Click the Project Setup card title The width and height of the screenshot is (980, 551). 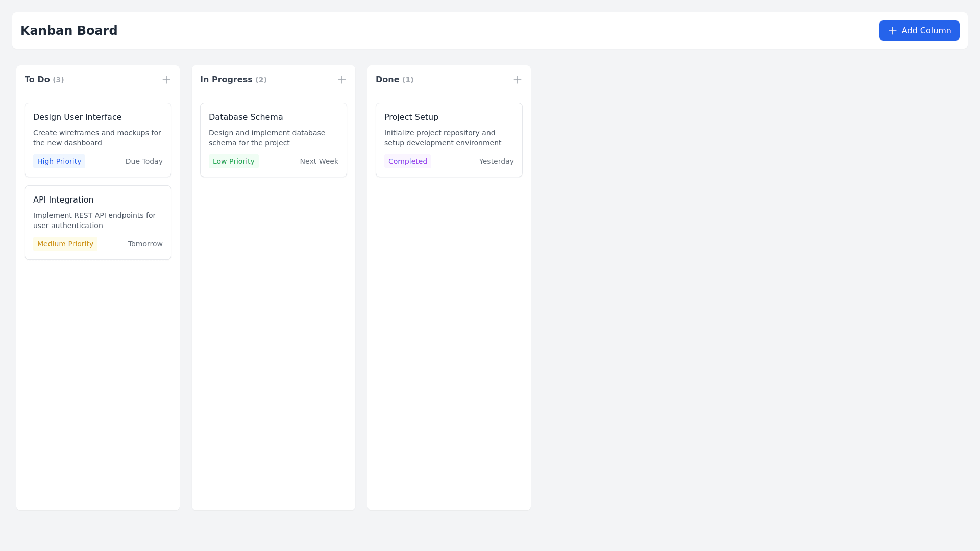pos(411,117)
